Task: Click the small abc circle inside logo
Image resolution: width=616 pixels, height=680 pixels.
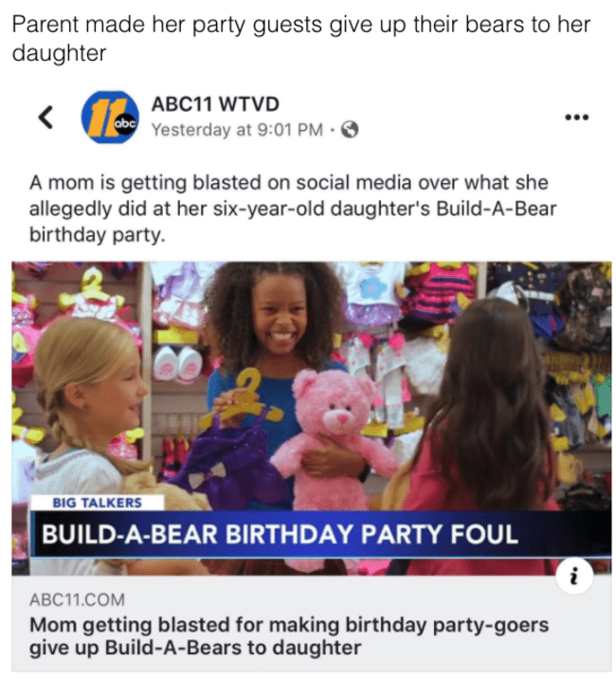Action: tap(125, 124)
